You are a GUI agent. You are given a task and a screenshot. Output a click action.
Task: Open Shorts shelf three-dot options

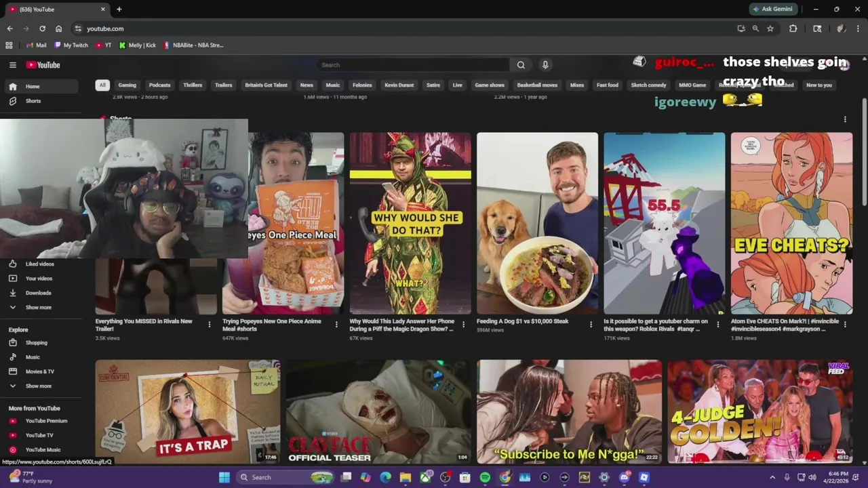(845, 119)
